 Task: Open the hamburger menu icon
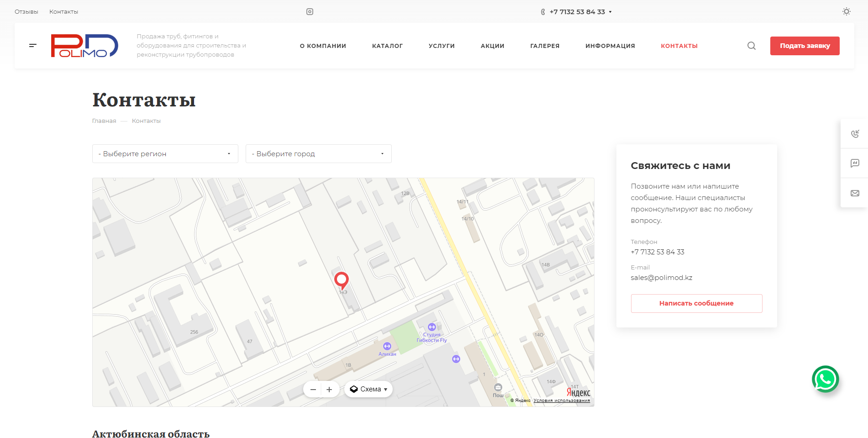(33, 46)
